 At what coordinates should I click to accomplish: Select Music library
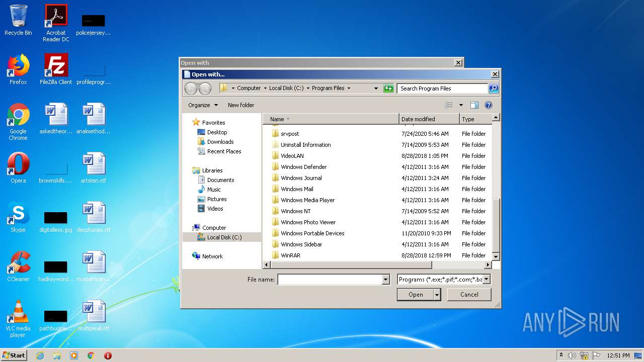(214, 190)
